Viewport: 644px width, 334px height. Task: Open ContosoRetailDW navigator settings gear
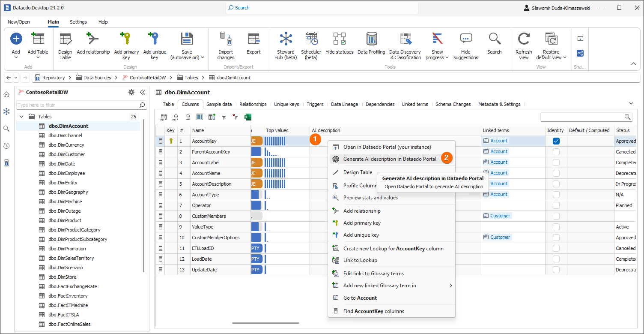point(131,92)
